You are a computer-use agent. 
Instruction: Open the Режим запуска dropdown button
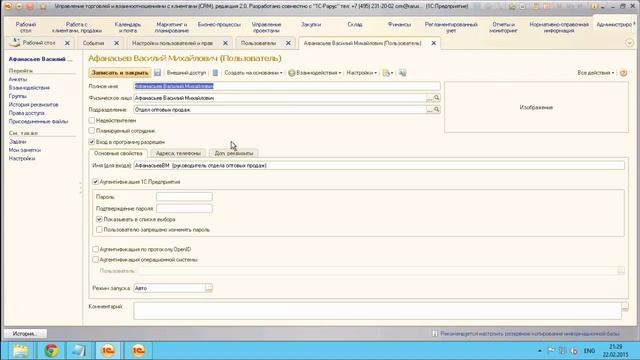(x=209, y=288)
